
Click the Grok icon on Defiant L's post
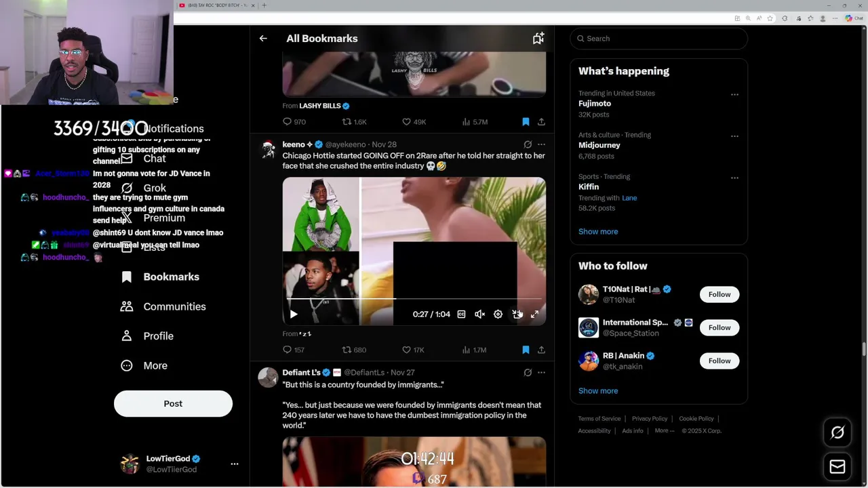[528, 372]
